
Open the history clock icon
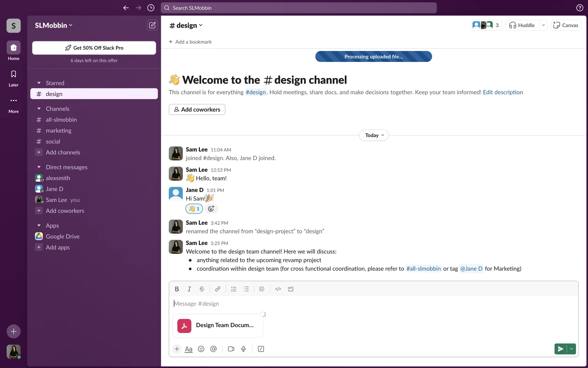click(151, 8)
